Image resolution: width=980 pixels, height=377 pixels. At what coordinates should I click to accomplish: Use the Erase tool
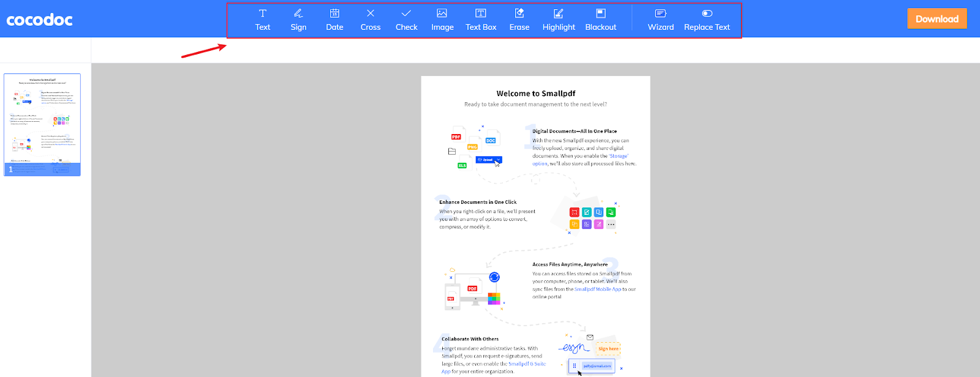[x=519, y=20]
